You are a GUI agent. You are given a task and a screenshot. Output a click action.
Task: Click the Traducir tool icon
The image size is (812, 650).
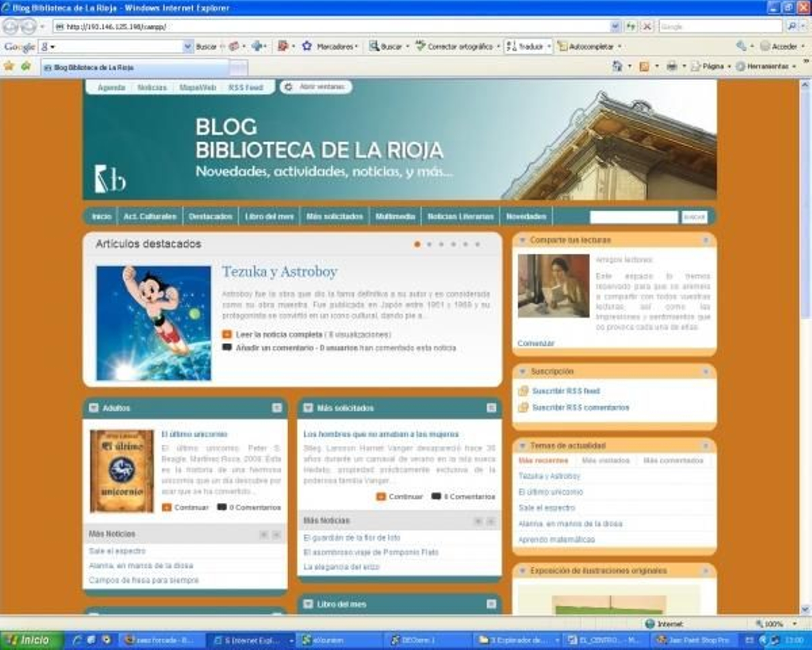click(x=510, y=46)
